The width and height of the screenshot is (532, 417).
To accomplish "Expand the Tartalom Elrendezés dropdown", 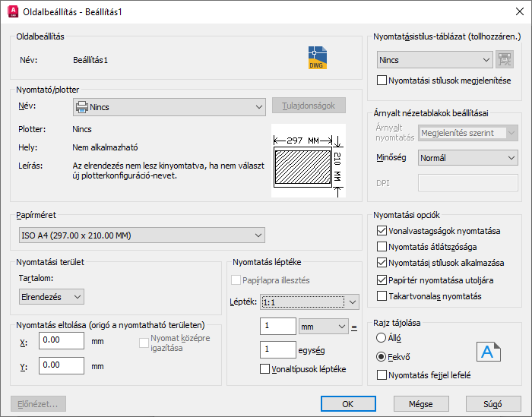I will (51, 296).
